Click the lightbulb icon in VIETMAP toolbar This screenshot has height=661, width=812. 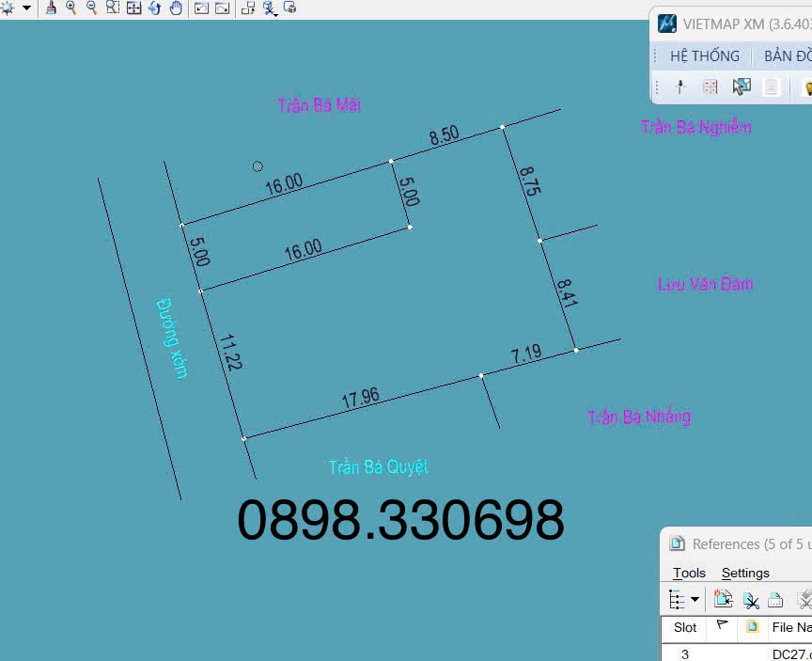click(806, 87)
